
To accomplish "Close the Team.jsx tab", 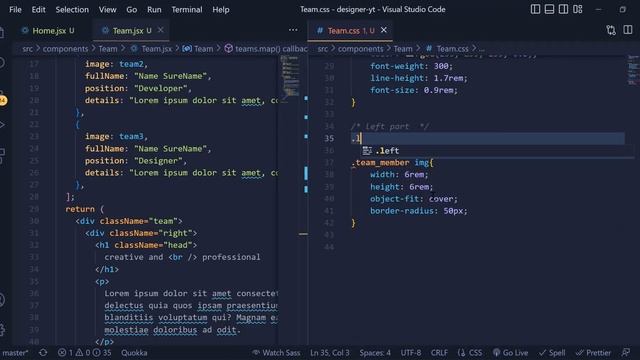I will 160,30.
